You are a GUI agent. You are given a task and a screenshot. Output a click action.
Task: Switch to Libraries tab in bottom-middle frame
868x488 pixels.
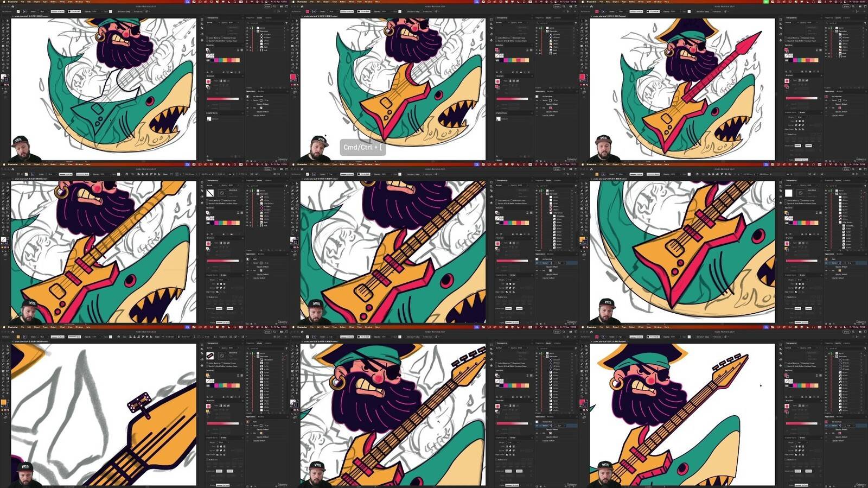pos(557,344)
